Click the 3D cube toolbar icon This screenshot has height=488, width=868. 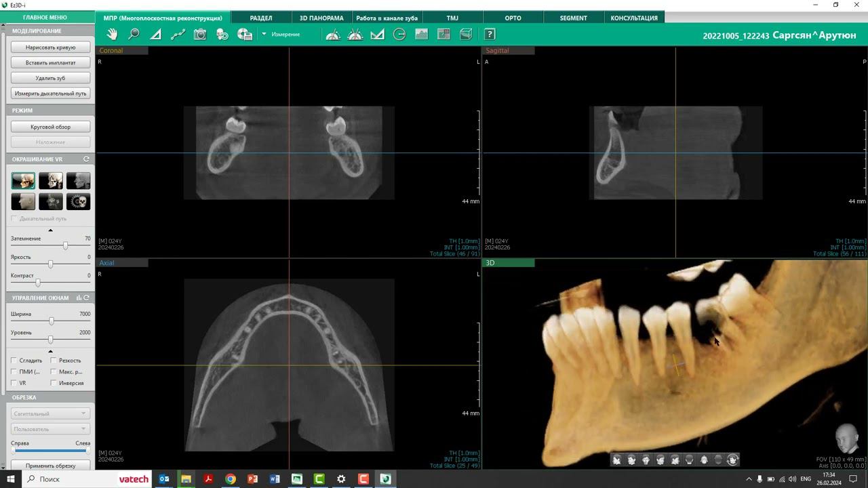click(466, 35)
